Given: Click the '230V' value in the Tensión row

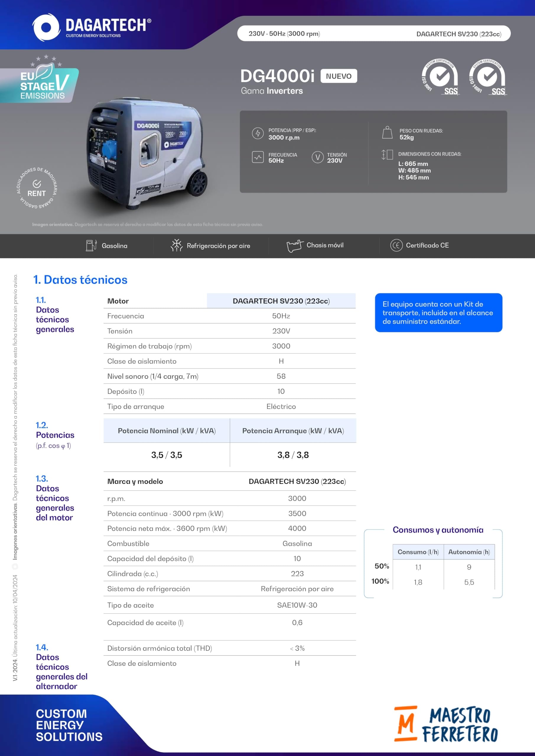Looking at the screenshot, I should pos(281,331).
